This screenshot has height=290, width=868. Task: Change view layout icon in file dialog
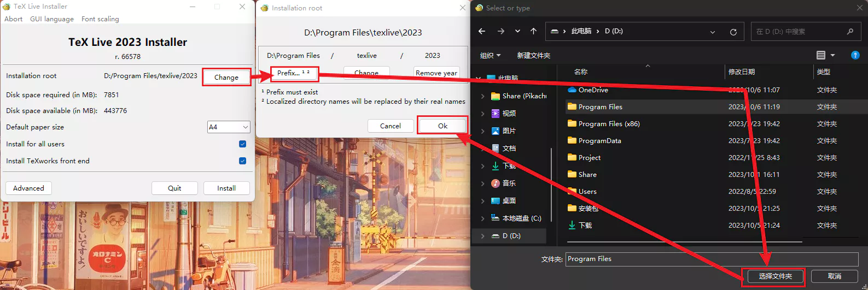[x=821, y=55]
